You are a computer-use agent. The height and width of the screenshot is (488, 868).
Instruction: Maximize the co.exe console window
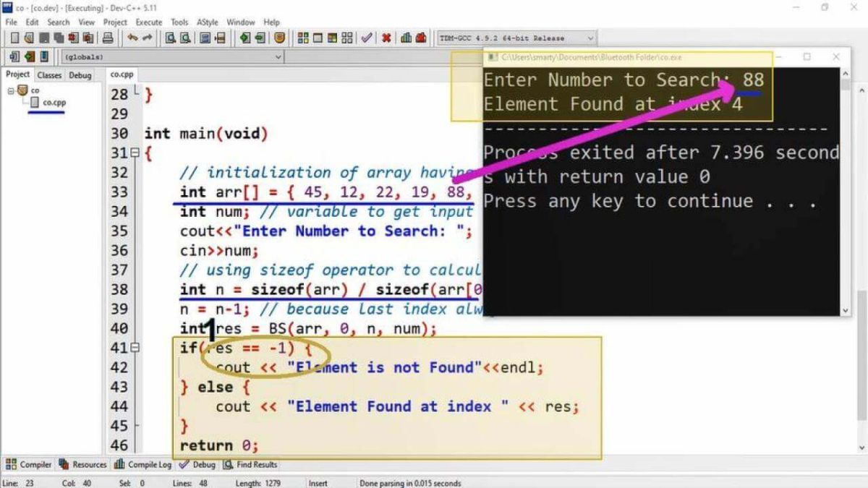tap(807, 57)
